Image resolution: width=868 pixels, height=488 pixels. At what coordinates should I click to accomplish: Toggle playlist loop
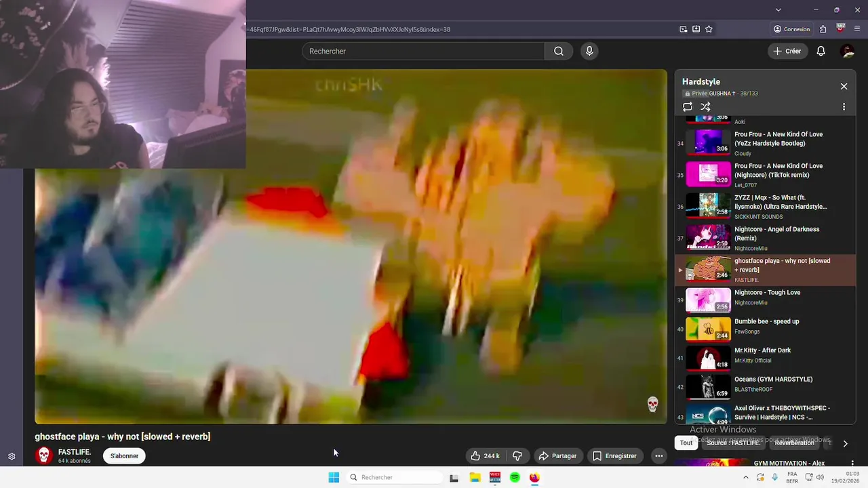(688, 106)
